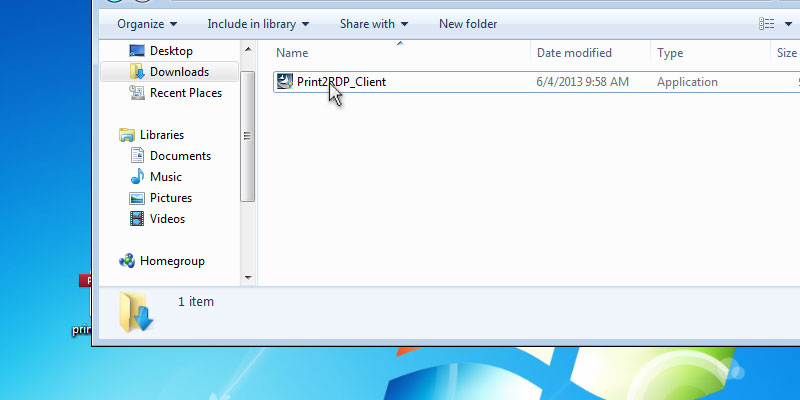Sort by the Date modified column header
800x400 pixels.
574,53
